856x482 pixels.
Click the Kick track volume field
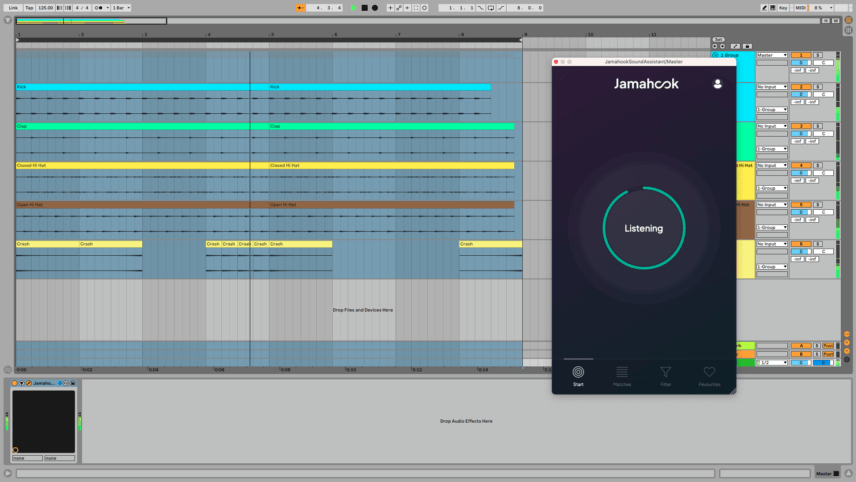(801, 94)
